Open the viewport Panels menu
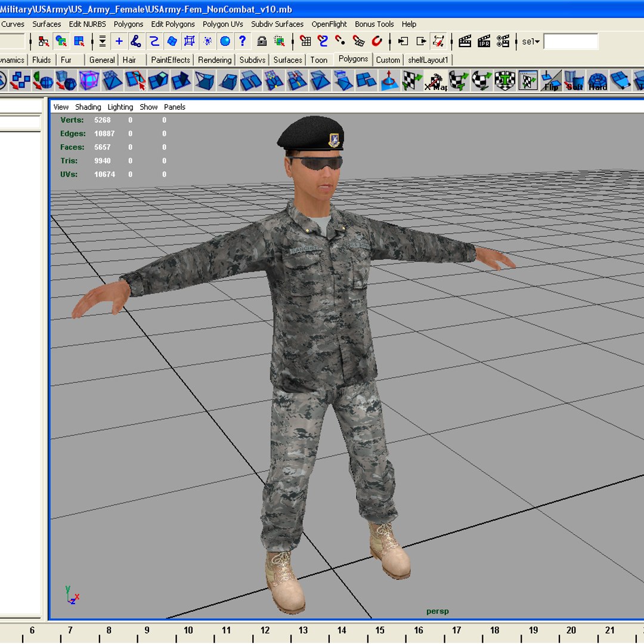The height and width of the screenshot is (644, 644). pyautogui.click(x=175, y=107)
